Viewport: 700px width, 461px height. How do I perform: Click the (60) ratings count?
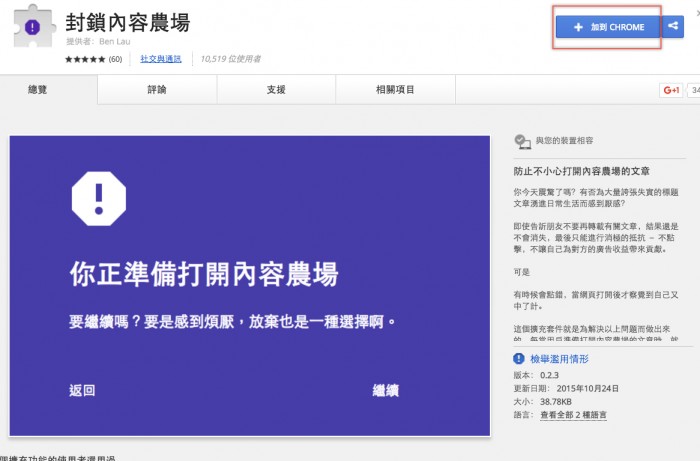pos(115,59)
